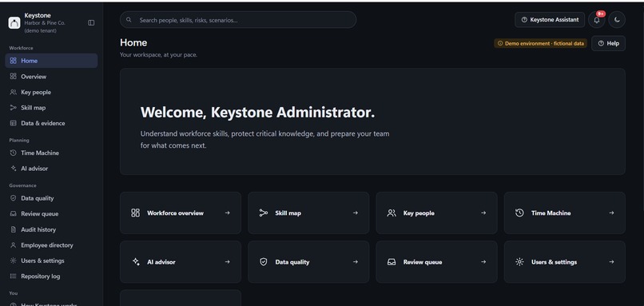Viewport: 644px width, 306px height.
Task: Click the Review queue card arrow
Action: pos(483,261)
